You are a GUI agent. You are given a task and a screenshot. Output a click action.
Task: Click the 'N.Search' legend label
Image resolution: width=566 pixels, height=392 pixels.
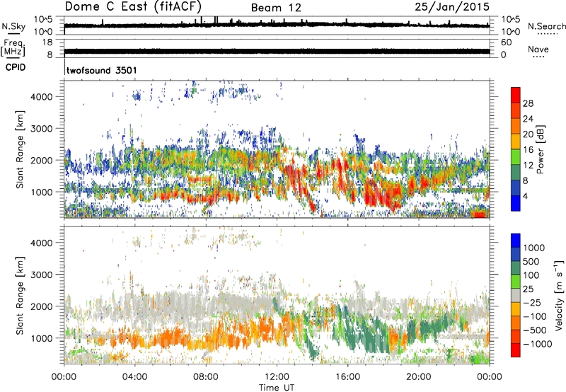coord(546,26)
